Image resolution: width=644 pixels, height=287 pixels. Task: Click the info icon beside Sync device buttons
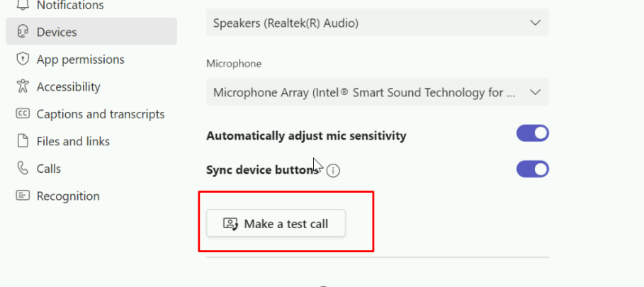coord(333,170)
